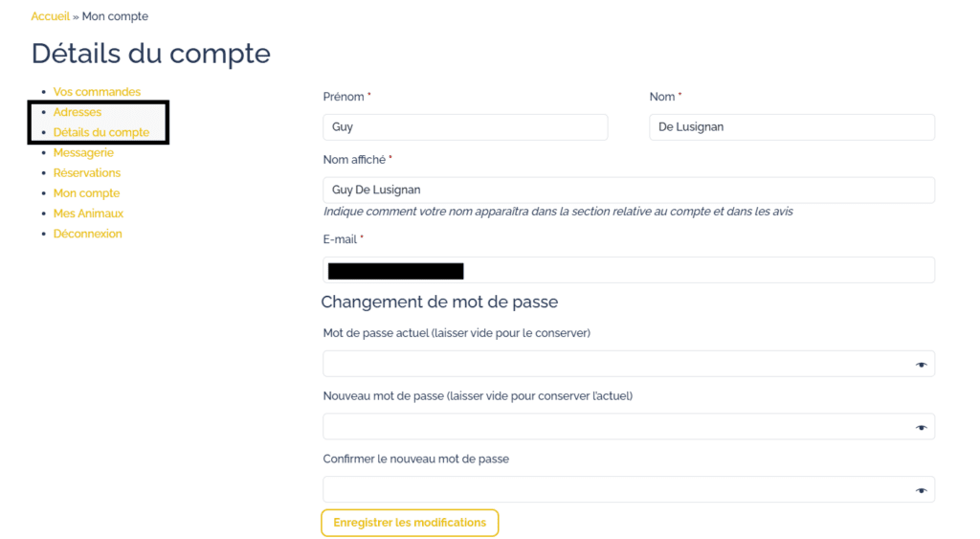The width and height of the screenshot is (980, 539).
Task: Click the Nouveau mot de passe input
Action: (612, 427)
